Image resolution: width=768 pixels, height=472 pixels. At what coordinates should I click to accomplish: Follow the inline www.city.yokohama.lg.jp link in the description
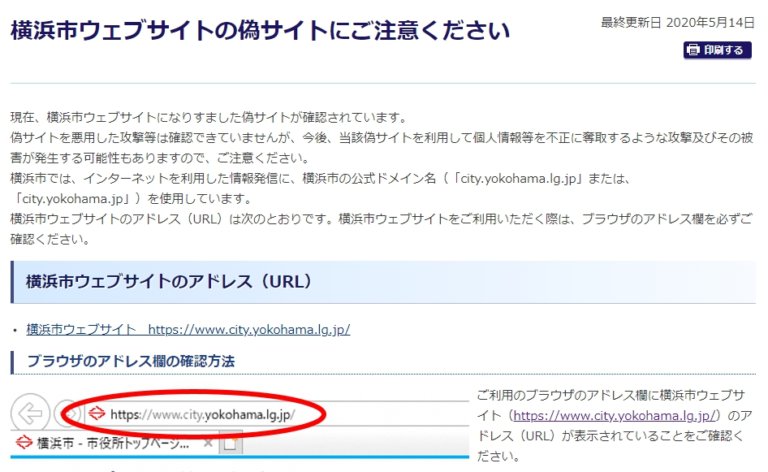pyautogui.click(x=615, y=416)
